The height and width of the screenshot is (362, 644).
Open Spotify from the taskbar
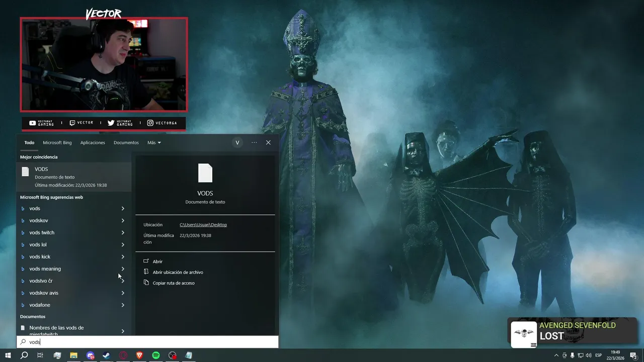(156, 355)
